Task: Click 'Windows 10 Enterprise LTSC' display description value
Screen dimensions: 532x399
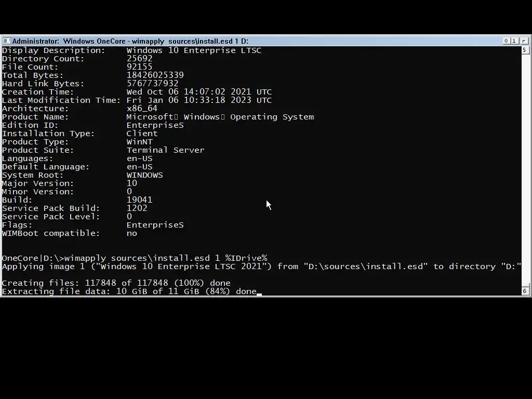Action: click(194, 50)
